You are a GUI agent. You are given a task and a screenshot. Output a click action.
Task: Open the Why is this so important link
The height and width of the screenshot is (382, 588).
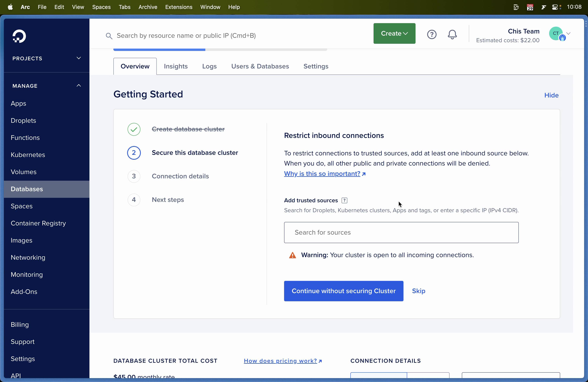click(x=322, y=174)
